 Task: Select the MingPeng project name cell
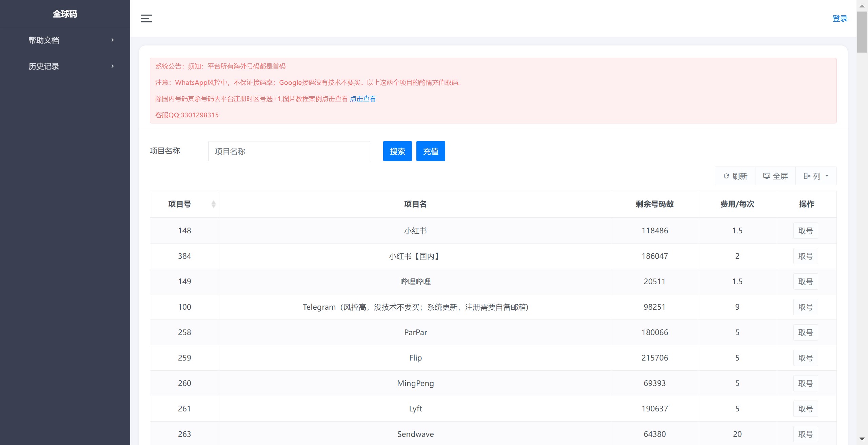(415, 383)
